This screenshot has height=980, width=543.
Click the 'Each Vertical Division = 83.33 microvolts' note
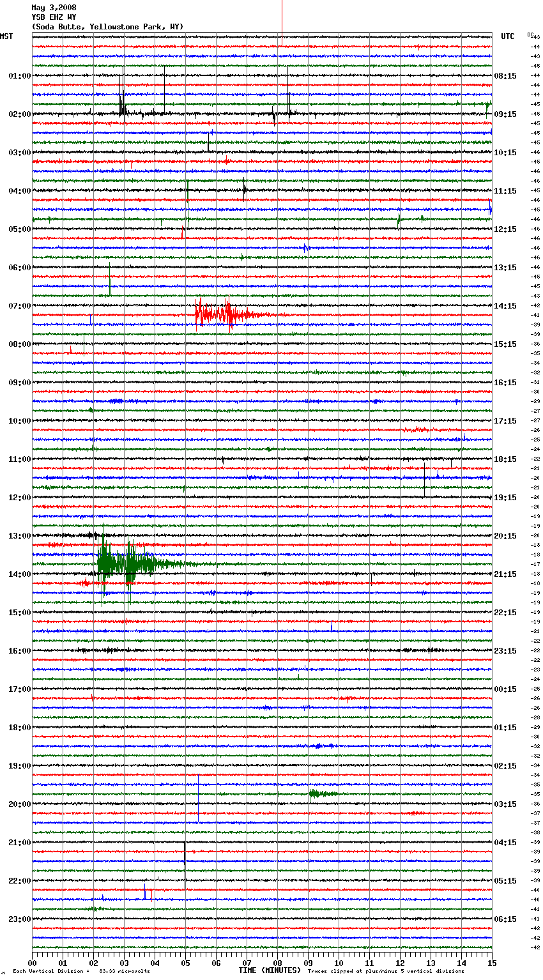coord(81,971)
